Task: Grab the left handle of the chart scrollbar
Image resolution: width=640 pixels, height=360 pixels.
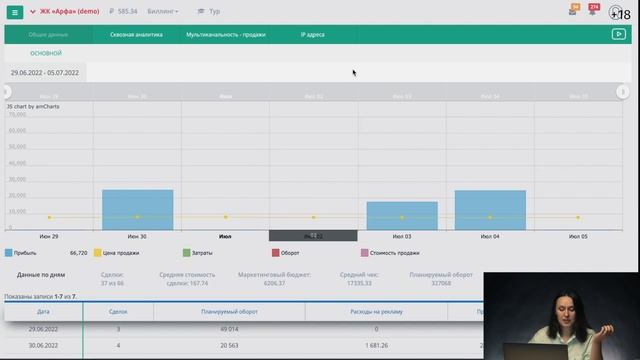Action: [x=7, y=92]
